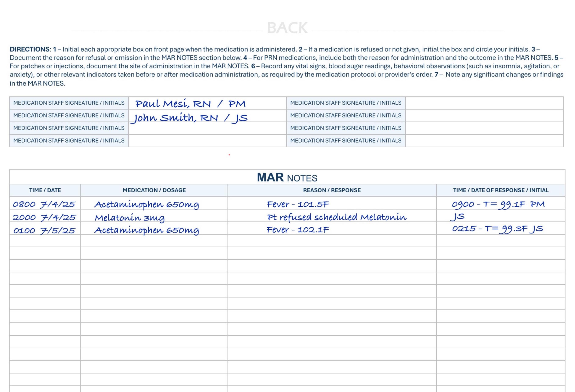575x392 pixels.
Task: Select the '0800 7/4/25' time cell
Action: (45, 203)
